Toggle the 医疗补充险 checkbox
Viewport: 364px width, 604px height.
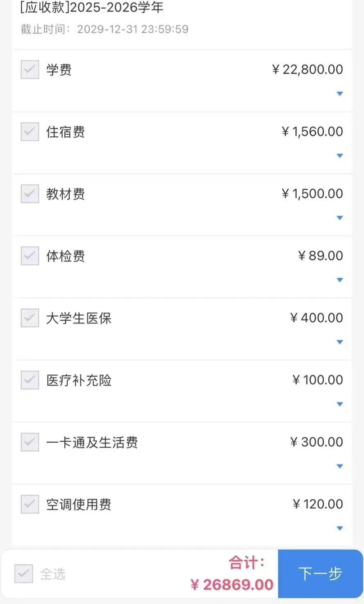(x=30, y=380)
